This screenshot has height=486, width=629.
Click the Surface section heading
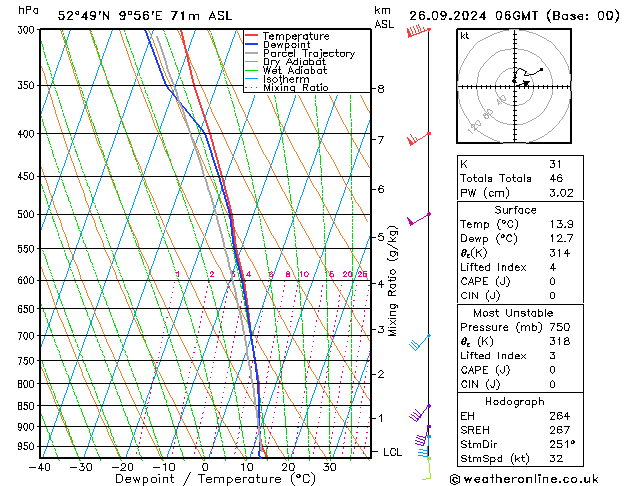tap(515, 210)
